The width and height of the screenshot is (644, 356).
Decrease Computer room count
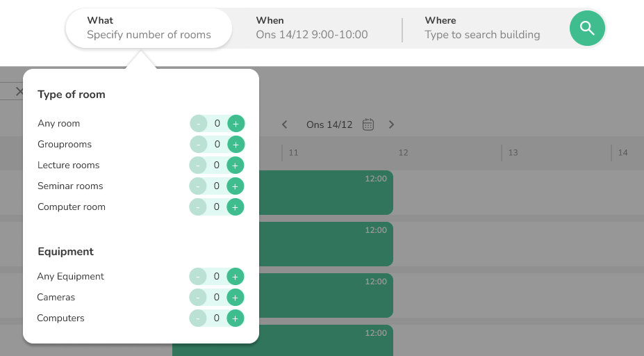tap(198, 207)
